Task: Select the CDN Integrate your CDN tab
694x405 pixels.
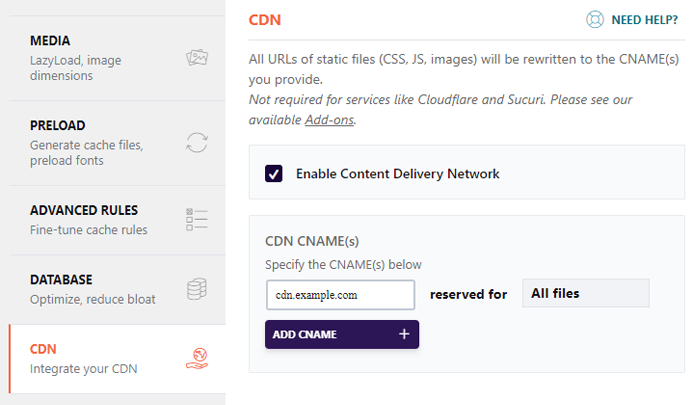Action: coord(117,359)
